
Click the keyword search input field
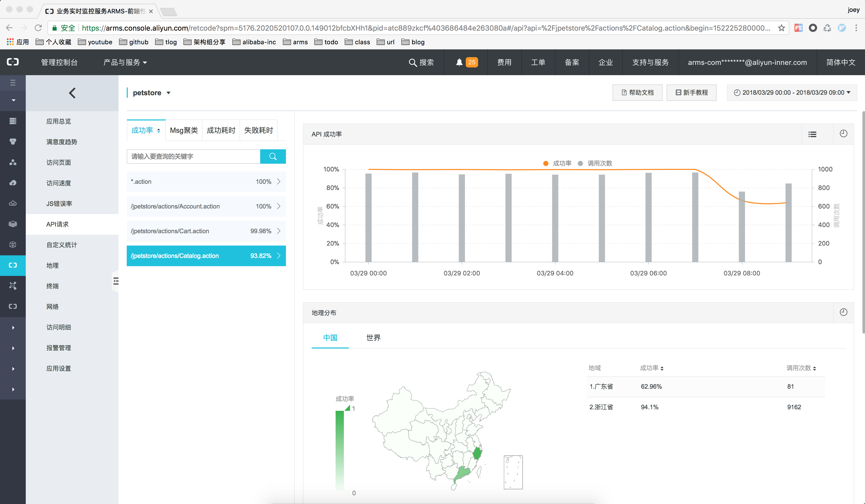193,157
